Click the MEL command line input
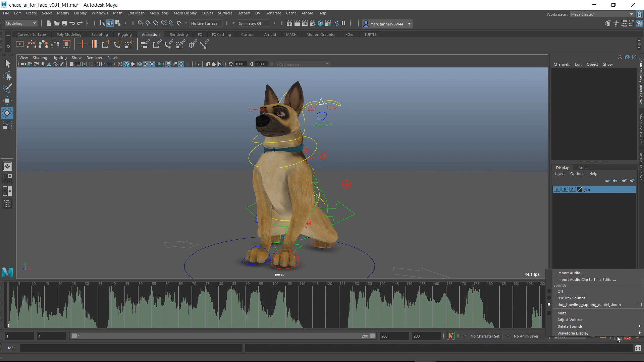Image resolution: width=644 pixels, height=362 pixels. (x=131, y=348)
